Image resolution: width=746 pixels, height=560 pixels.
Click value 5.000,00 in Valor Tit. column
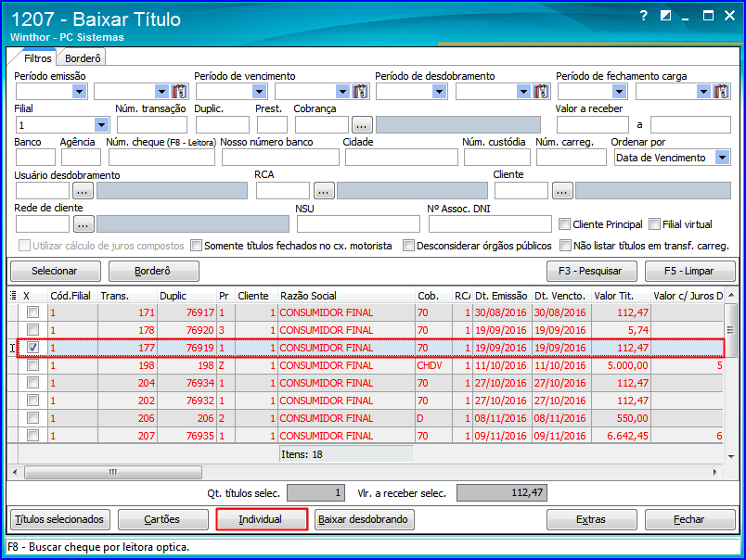[627, 365]
